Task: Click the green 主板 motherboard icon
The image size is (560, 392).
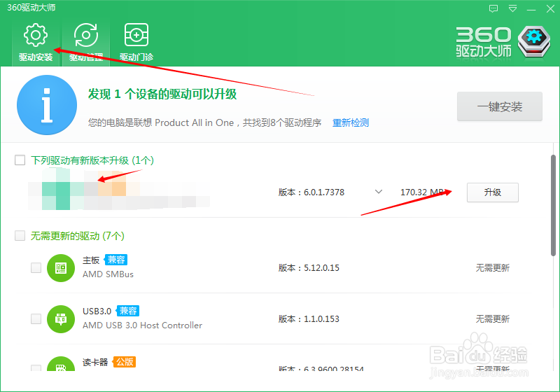Action: click(61, 268)
